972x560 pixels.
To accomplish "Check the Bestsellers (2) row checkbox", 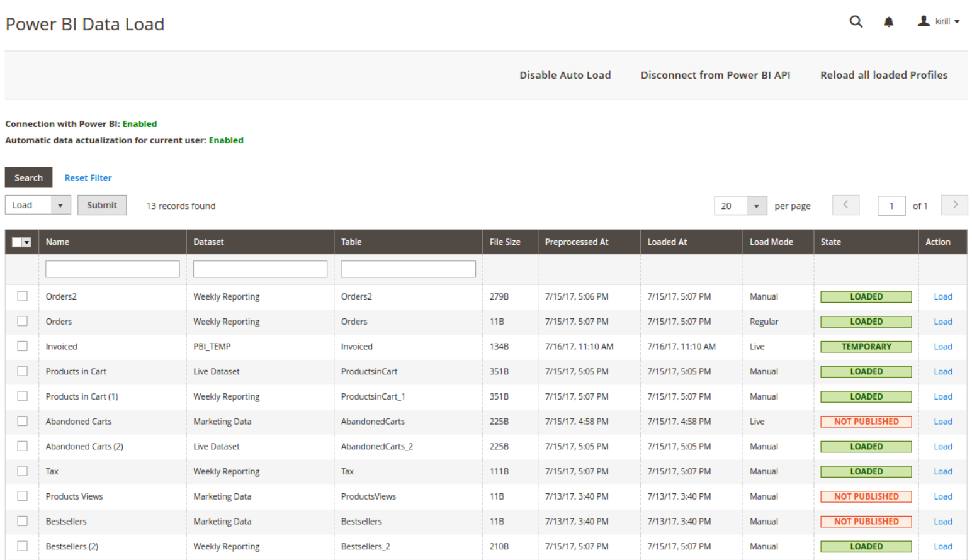I will pyautogui.click(x=23, y=546).
